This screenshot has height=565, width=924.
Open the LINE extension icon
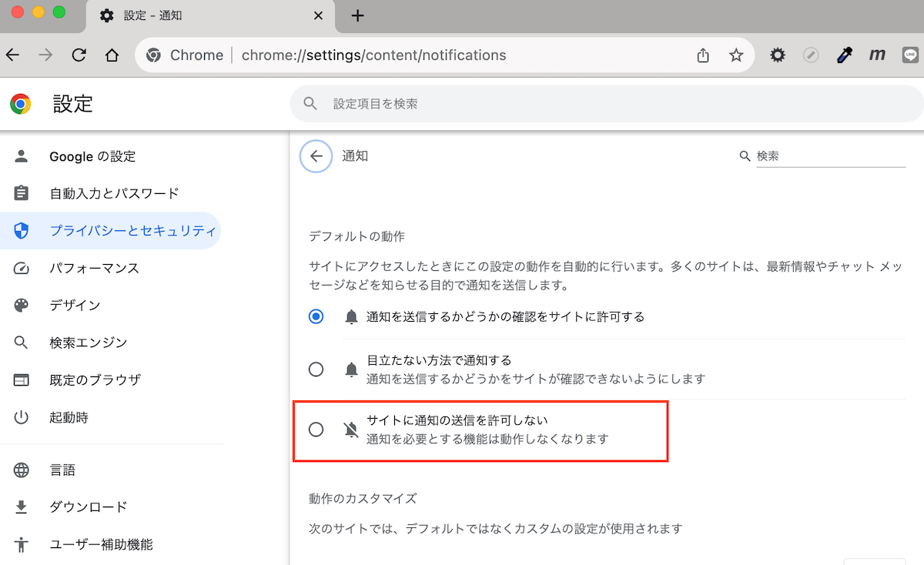911,55
